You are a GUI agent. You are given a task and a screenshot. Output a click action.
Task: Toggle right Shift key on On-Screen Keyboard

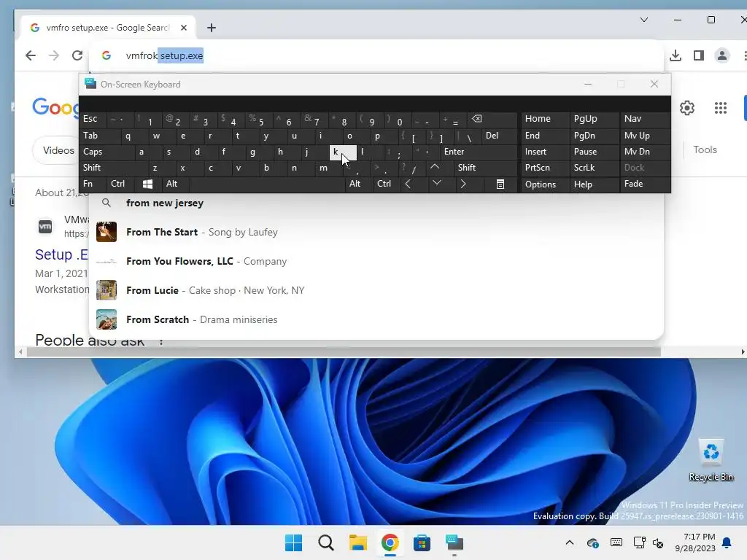(x=485, y=168)
